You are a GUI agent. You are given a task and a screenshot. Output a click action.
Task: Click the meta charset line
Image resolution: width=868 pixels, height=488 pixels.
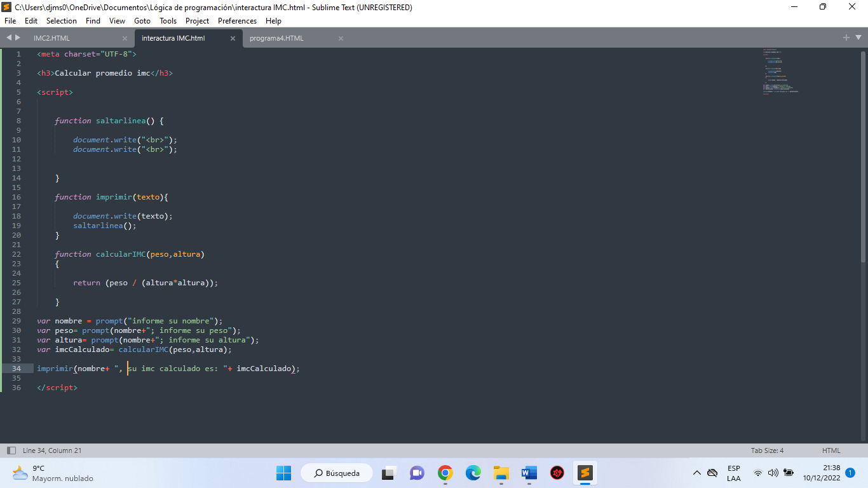(x=86, y=54)
